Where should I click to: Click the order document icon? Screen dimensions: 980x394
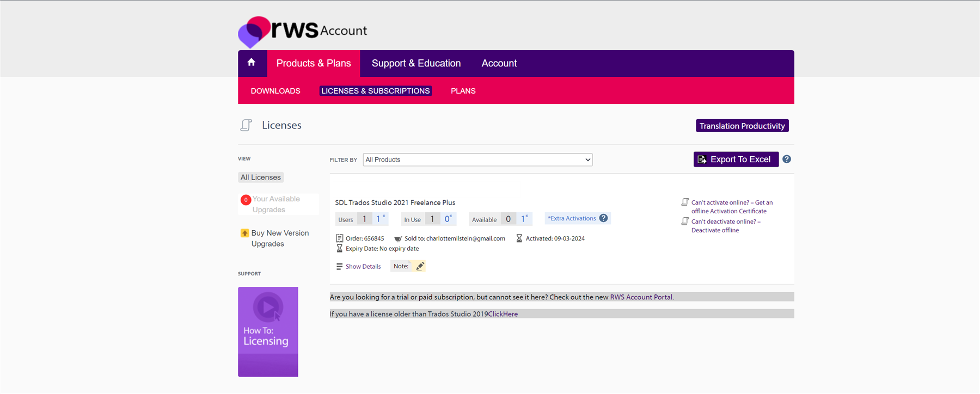(x=339, y=238)
